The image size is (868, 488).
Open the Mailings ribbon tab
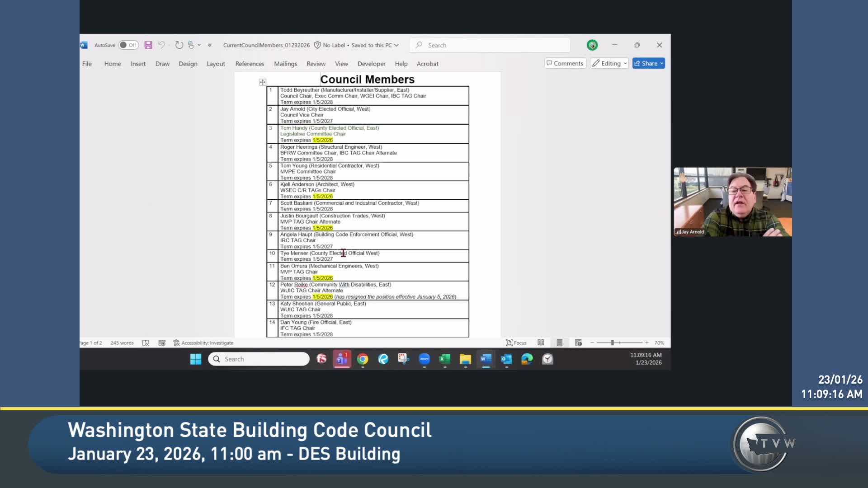click(285, 64)
